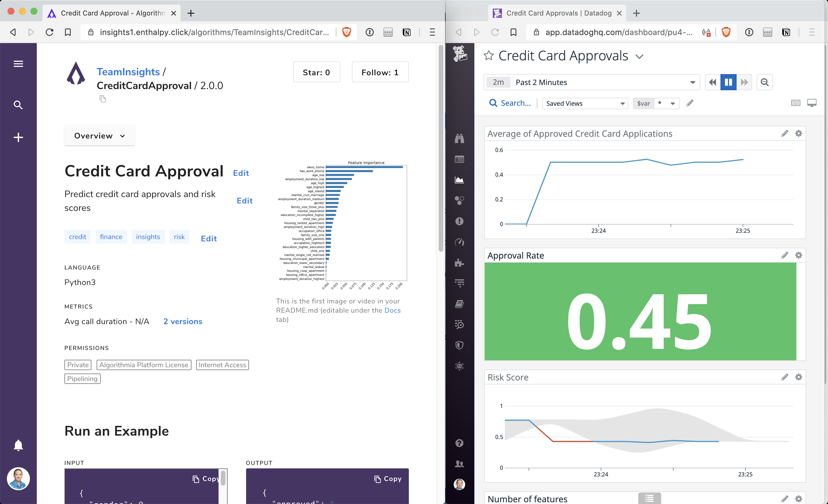828x504 pixels.
Task: Open the binoculars icon in Datadog sidebar
Action: click(x=459, y=138)
